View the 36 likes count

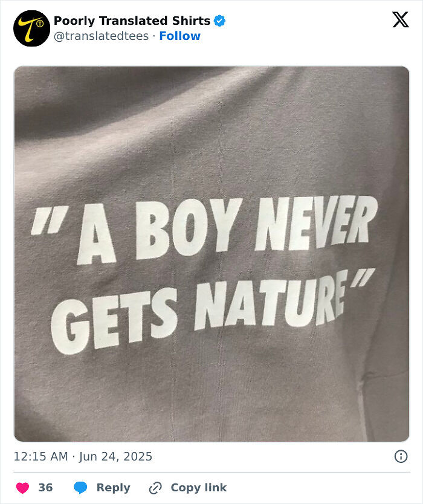(47, 487)
